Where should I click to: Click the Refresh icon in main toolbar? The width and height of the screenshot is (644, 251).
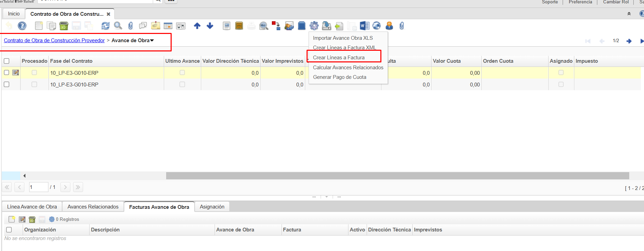(105, 26)
